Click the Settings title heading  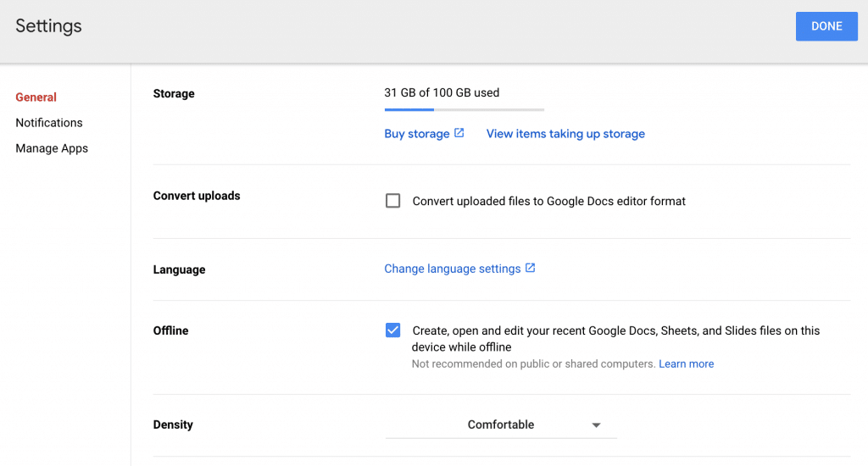coord(48,25)
